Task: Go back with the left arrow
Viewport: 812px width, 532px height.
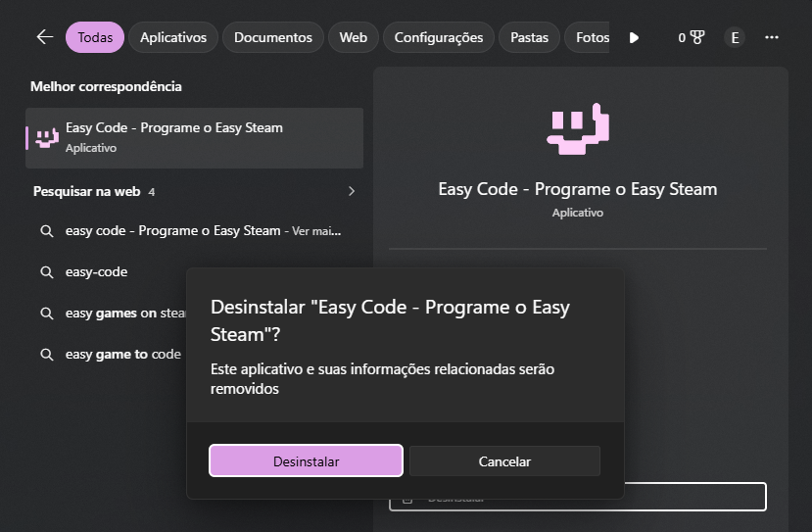Action: pos(45,37)
